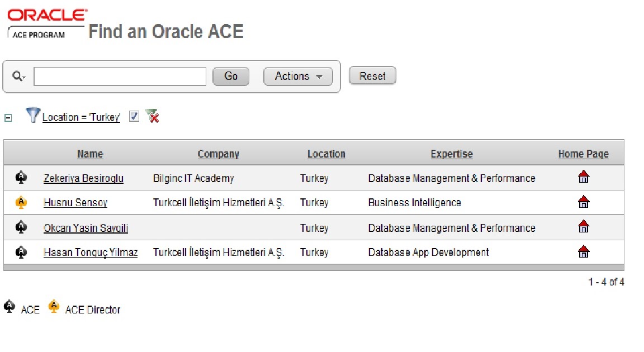Click the remove filter icon with red X
The height and width of the screenshot is (352, 644).
coord(152,116)
